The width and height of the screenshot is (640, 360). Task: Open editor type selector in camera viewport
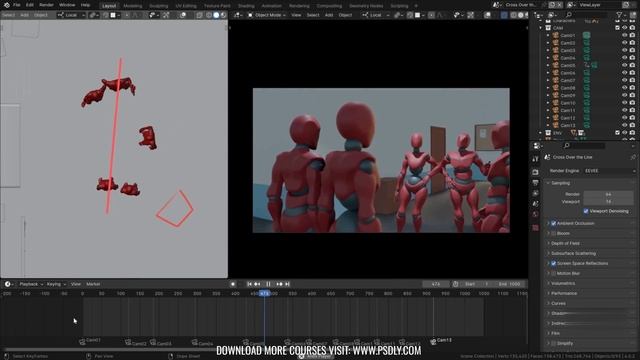click(238, 15)
